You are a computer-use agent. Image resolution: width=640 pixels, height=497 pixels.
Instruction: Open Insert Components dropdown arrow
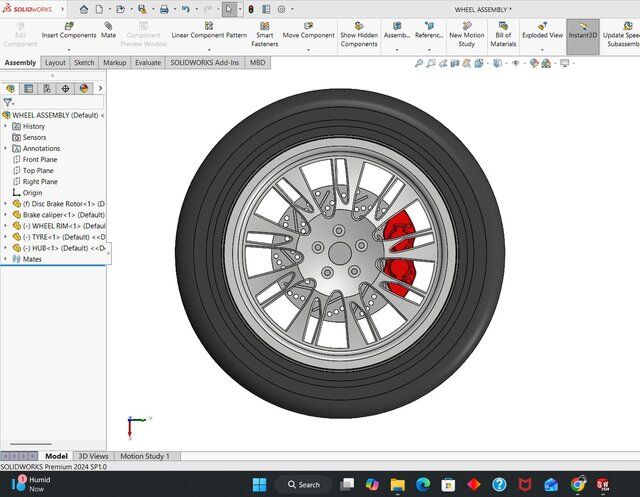click(69, 50)
